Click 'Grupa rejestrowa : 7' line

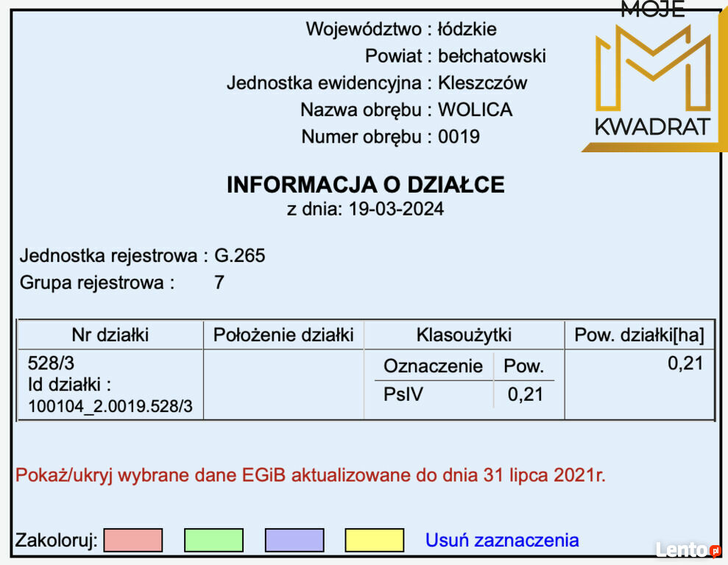click(122, 282)
